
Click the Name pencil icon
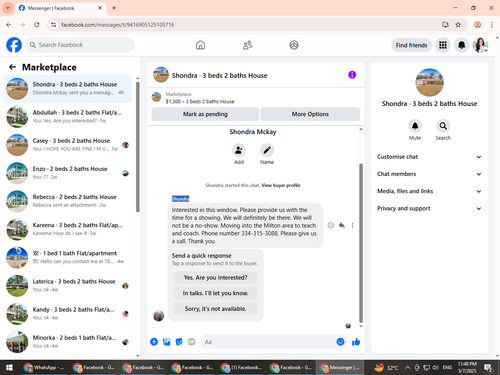267,150
